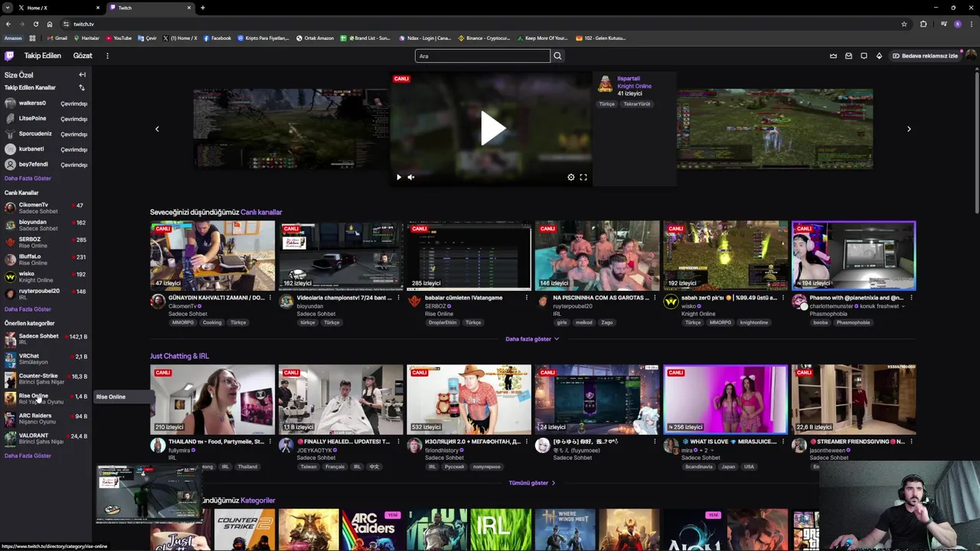Screen dimensions: 980x551
Task: Open the Twitch home logo
Action: (x=9, y=56)
